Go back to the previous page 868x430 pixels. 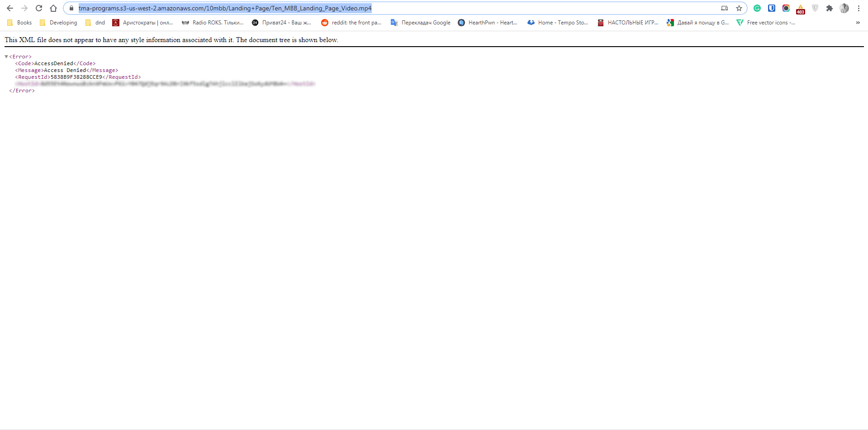click(10, 8)
